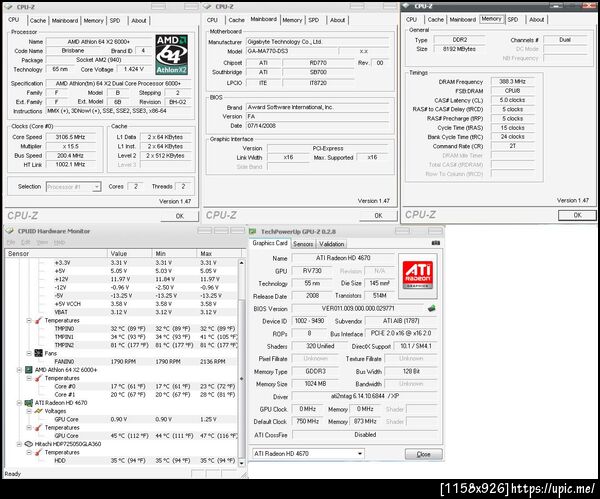Click the AMD Athlon X2 logo in CPU-Z

171,55
